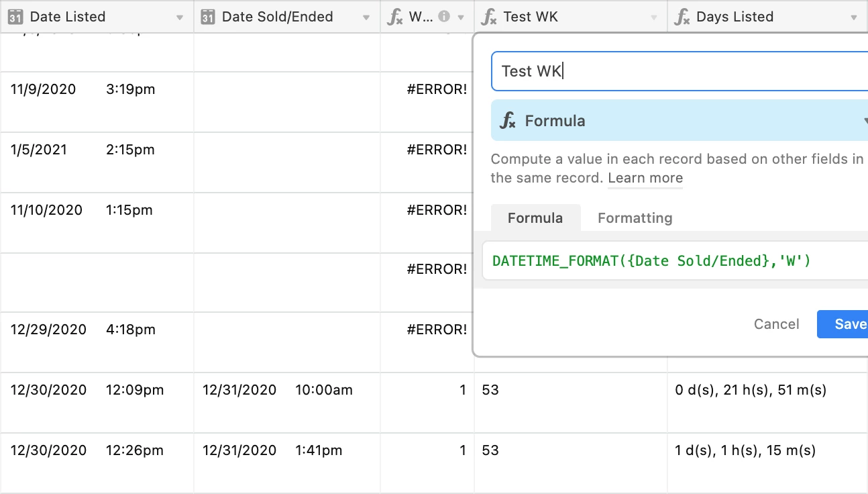The width and height of the screenshot is (868, 494).
Task: Click the Cancel button
Action: (x=776, y=324)
